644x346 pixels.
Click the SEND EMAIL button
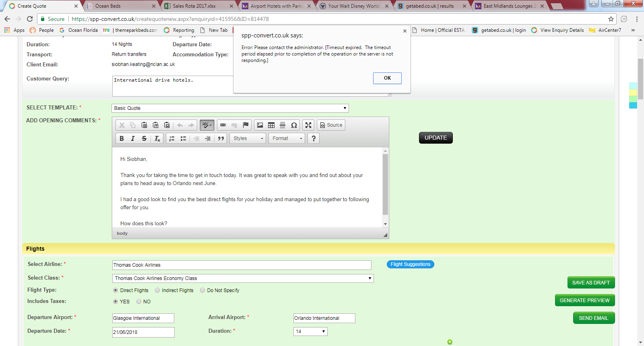(x=594, y=318)
